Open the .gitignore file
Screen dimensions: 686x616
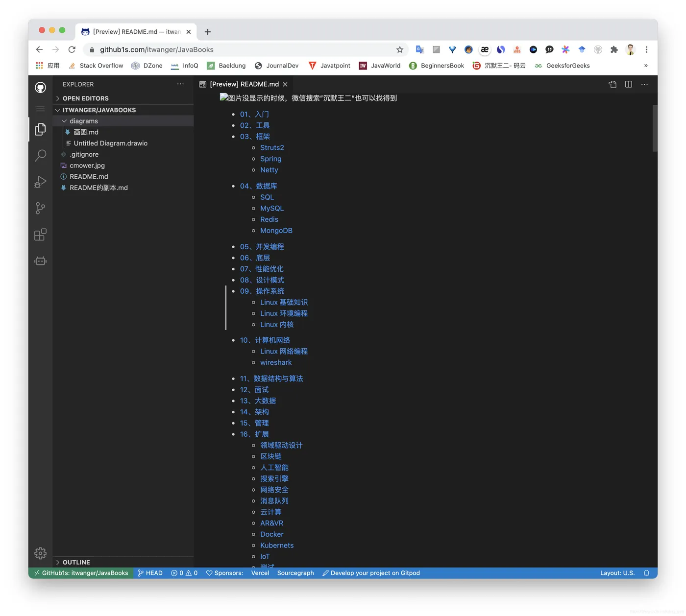[123, 154]
